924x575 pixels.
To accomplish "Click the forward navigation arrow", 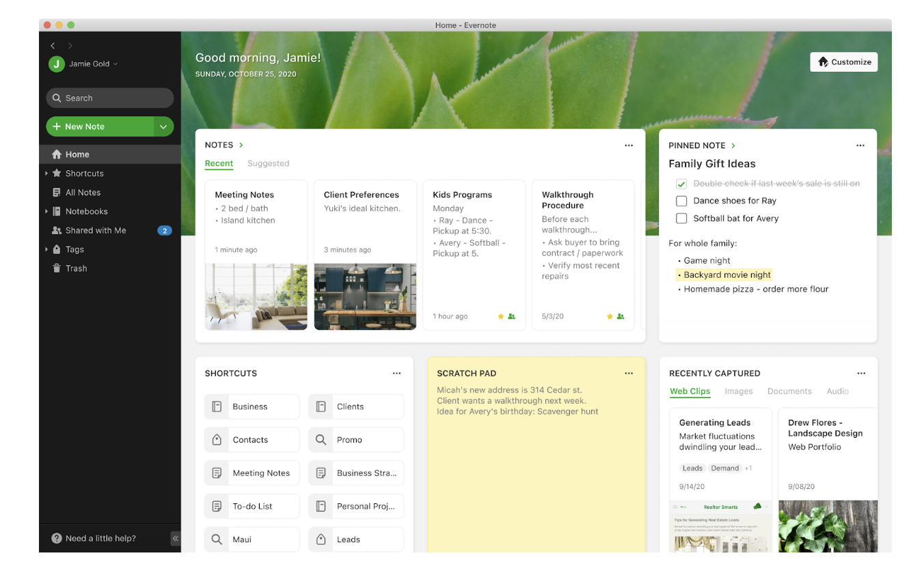I will tap(70, 46).
